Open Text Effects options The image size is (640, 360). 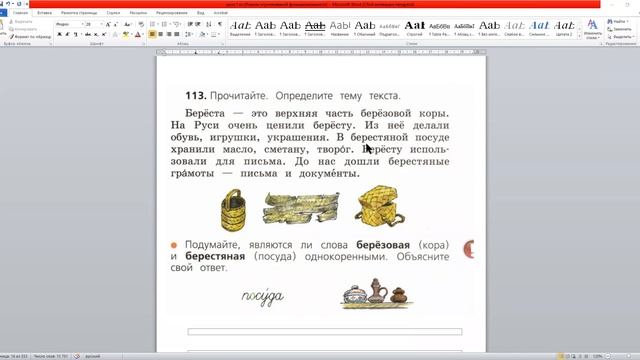click(x=116, y=35)
